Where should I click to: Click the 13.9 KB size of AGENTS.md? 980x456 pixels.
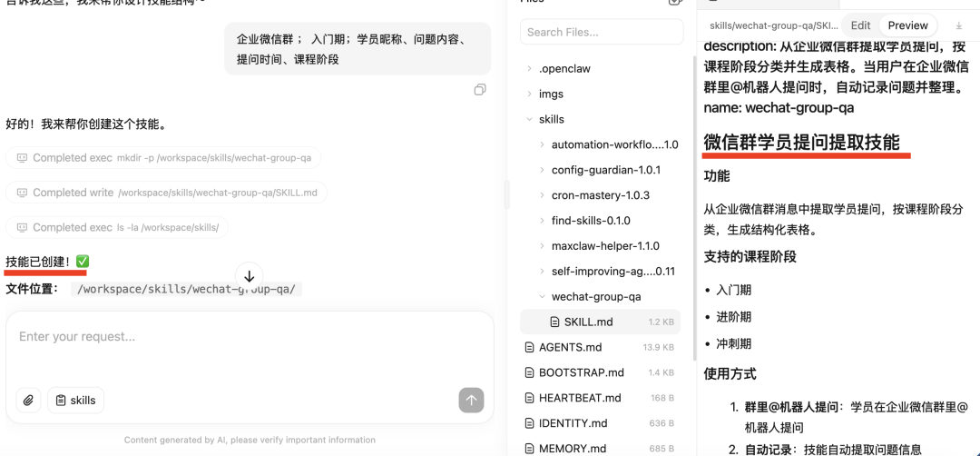point(658,347)
